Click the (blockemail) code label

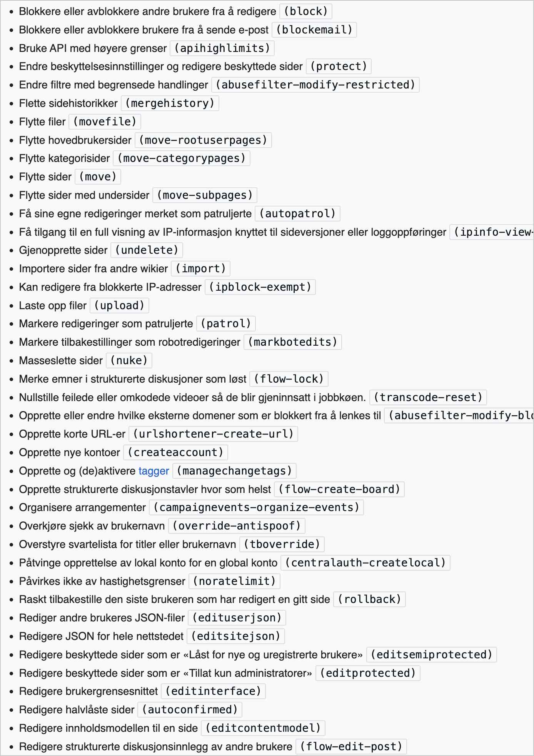click(x=314, y=30)
